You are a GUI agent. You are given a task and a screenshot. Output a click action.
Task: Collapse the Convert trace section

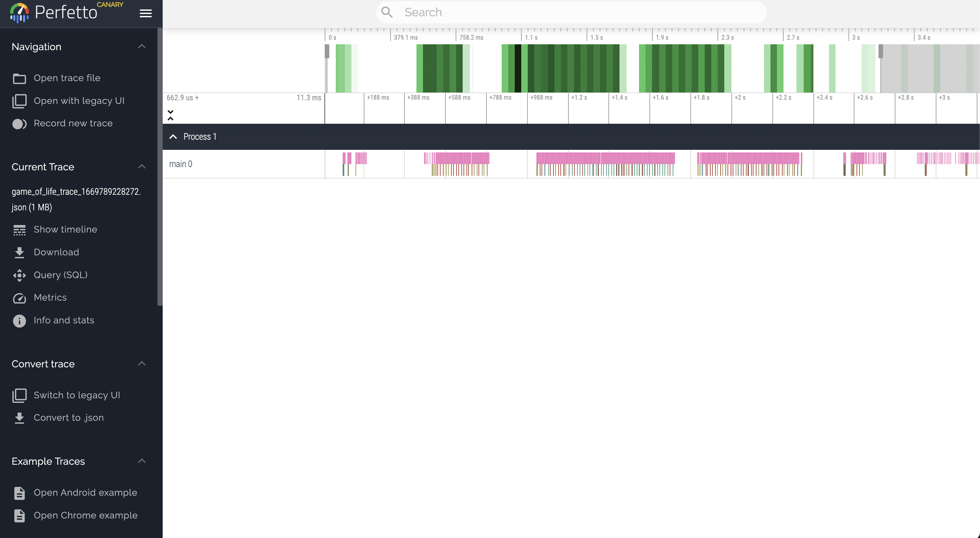coord(142,364)
